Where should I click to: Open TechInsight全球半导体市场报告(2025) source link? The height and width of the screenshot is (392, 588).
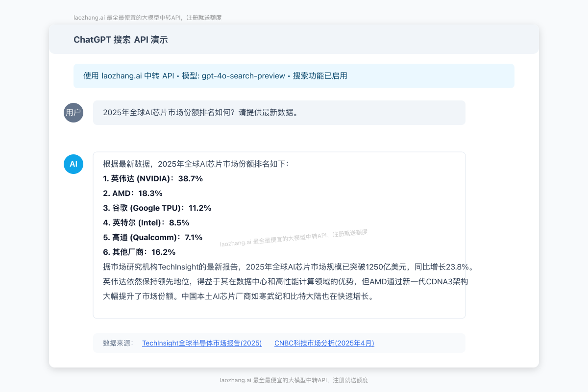[x=202, y=343]
